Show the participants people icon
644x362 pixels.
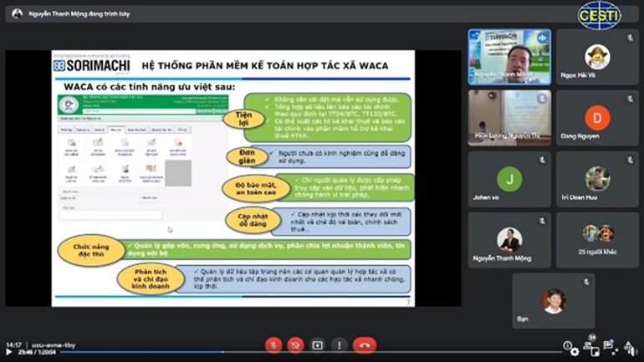point(588,345)
